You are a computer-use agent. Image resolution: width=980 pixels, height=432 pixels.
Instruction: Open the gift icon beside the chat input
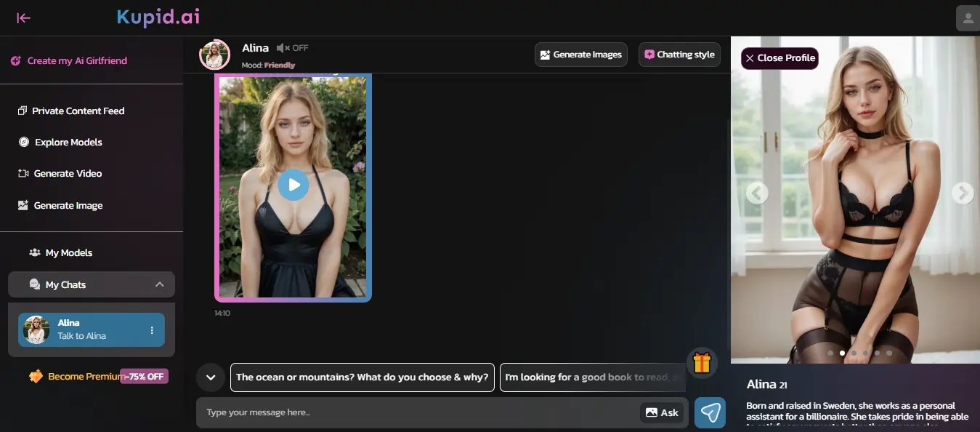coord(701,362)
